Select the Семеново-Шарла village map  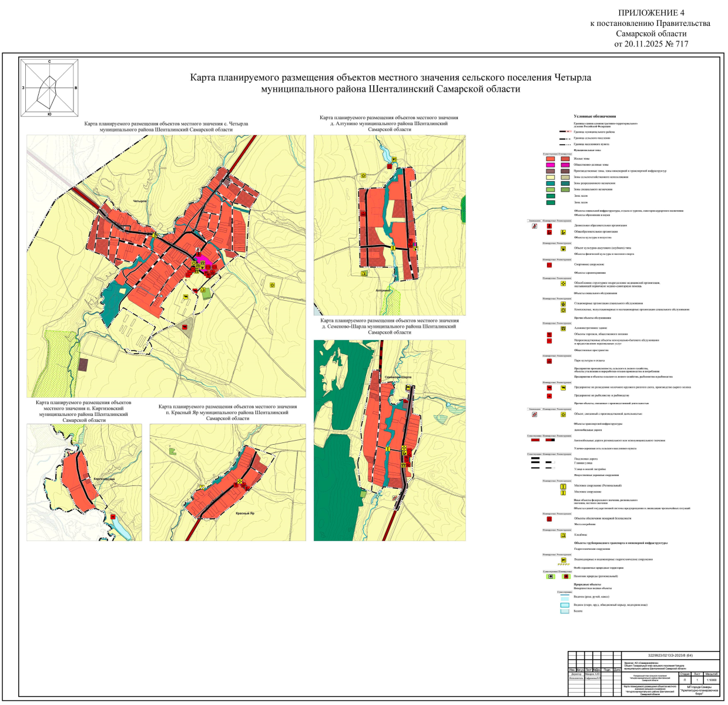(x=390, y=440)
